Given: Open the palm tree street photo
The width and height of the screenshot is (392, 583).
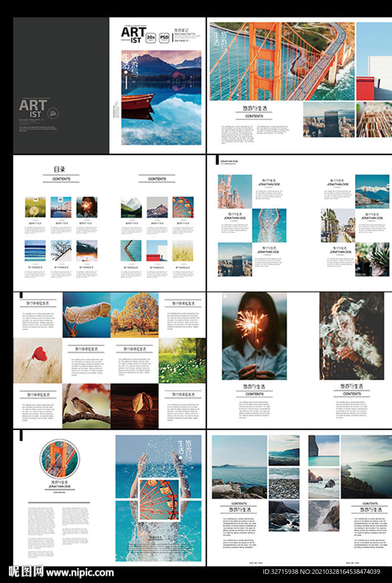Looking at the screenshot, I should (x=338, y=225).
